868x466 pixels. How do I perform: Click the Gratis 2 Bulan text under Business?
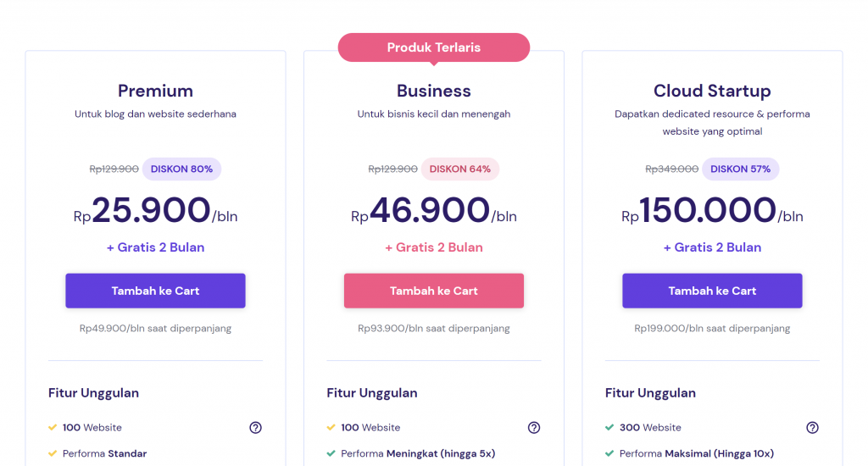click(434, 247)
